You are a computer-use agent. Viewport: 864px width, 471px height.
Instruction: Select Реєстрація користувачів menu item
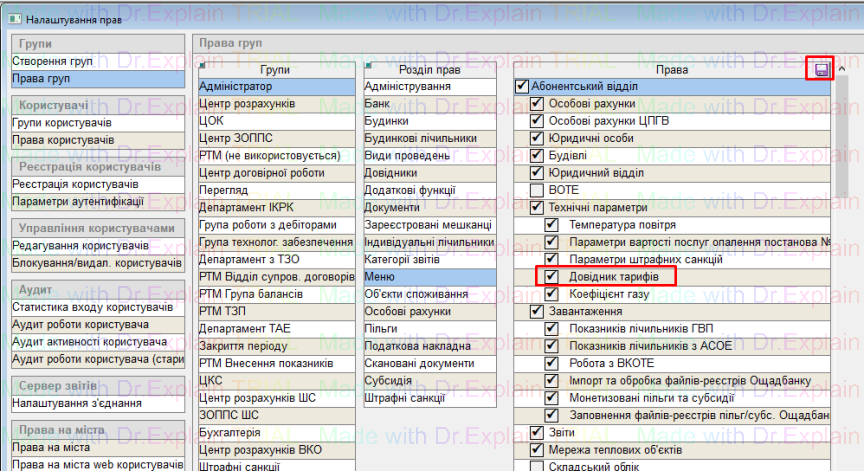pyautogui.click(x=75, y=185)
